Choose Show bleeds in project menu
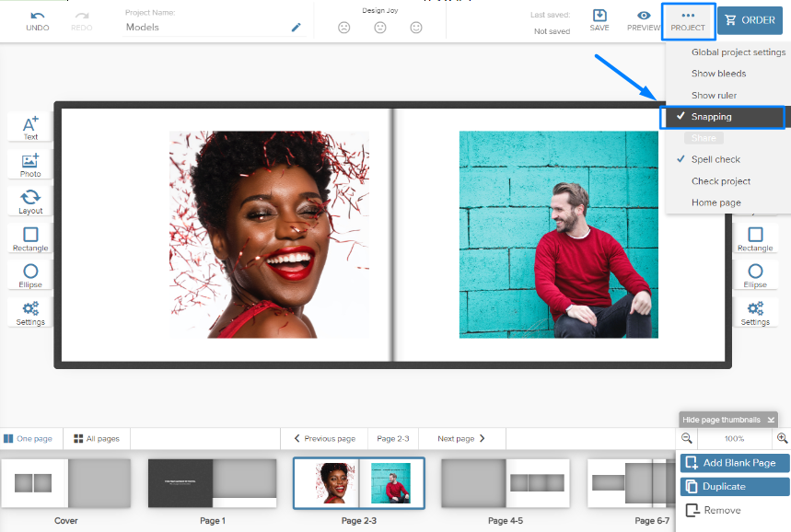This screenshot has width=791, height=532. [718, 74]
